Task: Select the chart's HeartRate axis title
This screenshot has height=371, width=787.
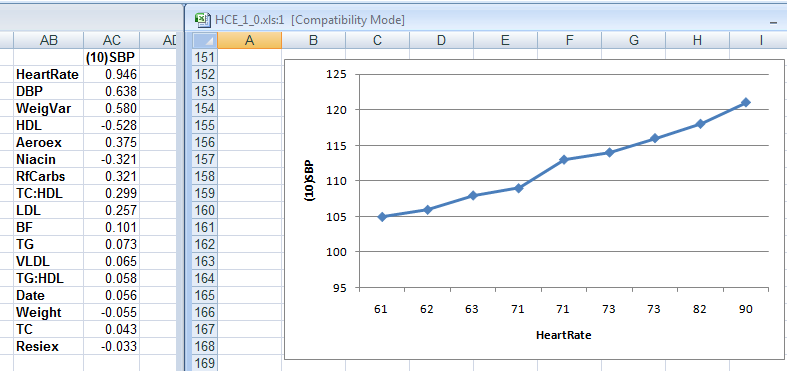Action: [563, 335]
